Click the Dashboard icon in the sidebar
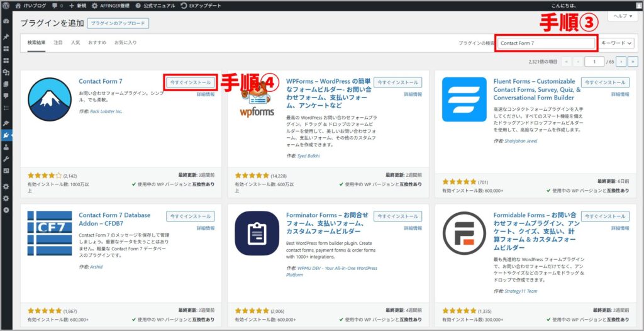Image resolution: width=644 pixels, height=331 pixels. coord(6,21)
